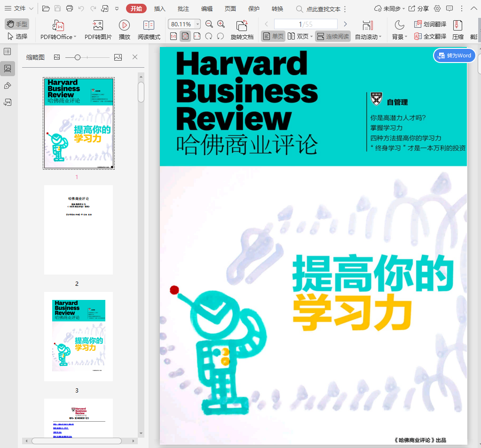The width and height of the screenshot is (481, 448).
Task: Click the fit width icon
Action: (197, 36)
